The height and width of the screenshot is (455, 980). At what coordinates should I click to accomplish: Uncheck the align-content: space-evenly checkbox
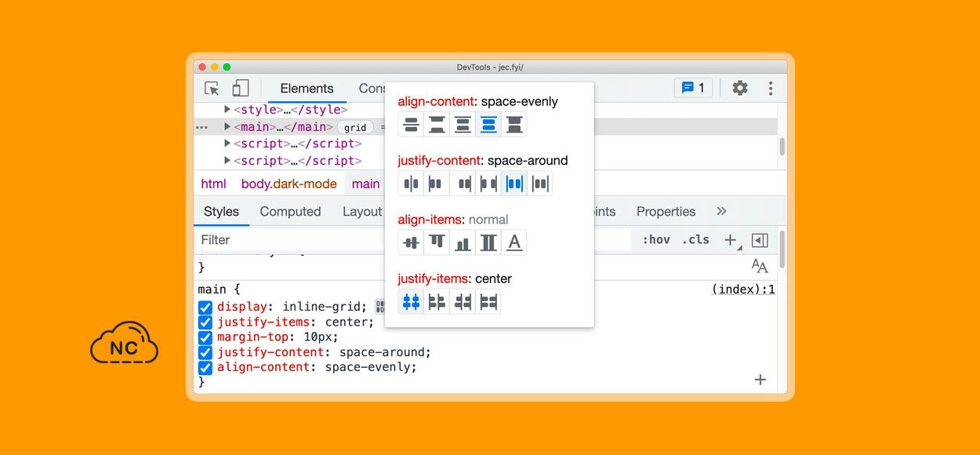[x=205, y=367]
